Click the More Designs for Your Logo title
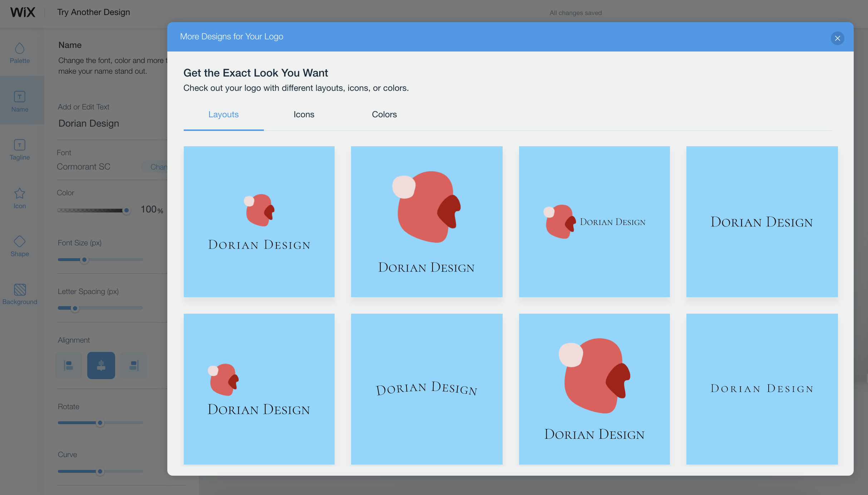This screenshot has height=495, width=868. click(x=232, y=36)
